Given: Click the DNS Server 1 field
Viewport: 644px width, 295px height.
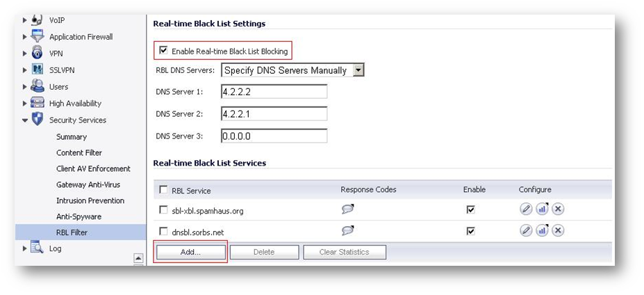Looking at the screenshot, I should pos(274,92).
